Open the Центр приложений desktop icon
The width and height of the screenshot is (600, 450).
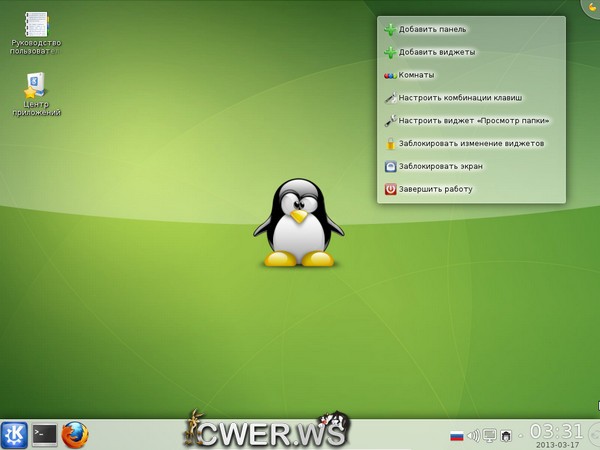tap(36, 94)
